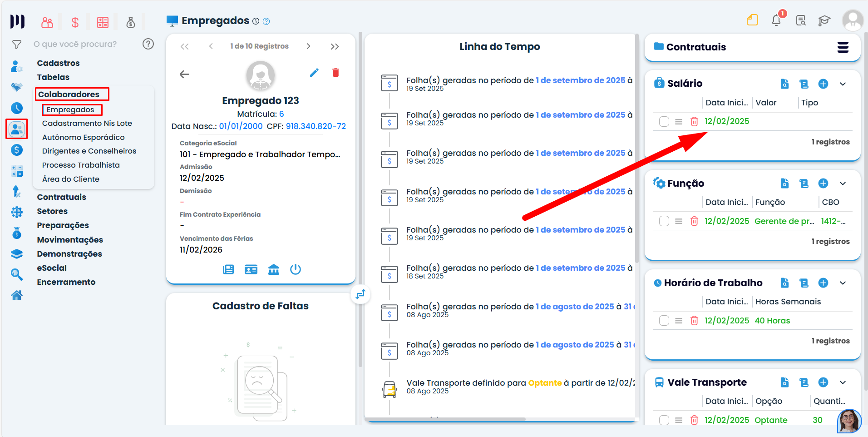Screen dimensions: 868x437
Task: Open the help question mark beside search
Action: [148, 44]
